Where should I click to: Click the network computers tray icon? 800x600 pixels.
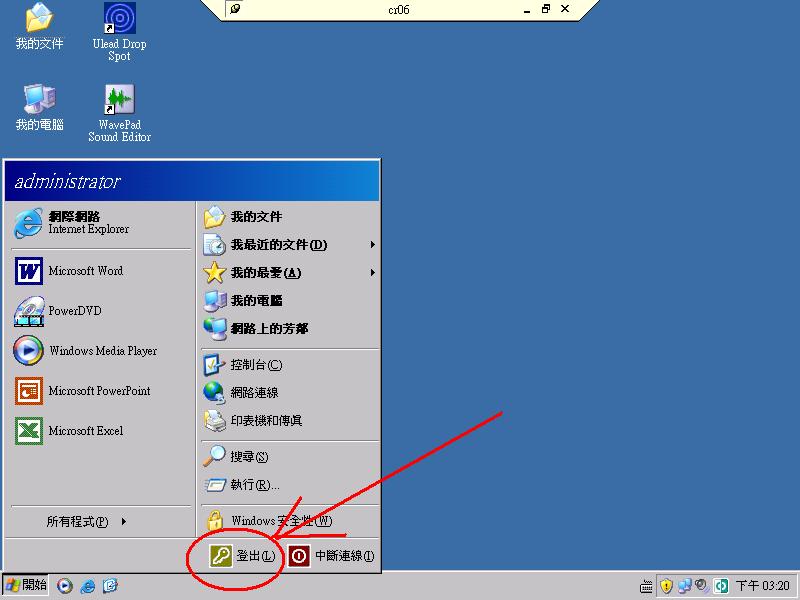tap(685, 586)
